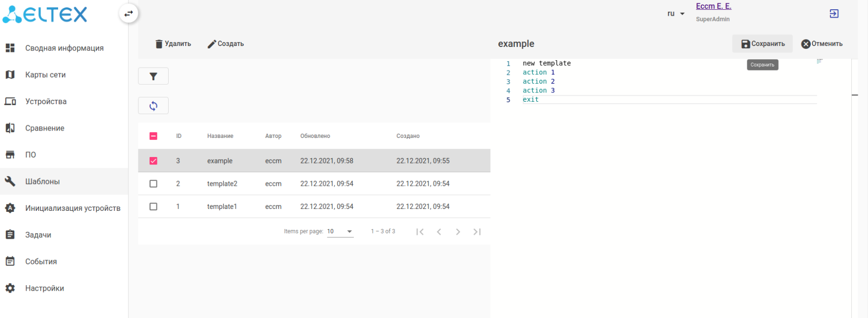This screenshot has height=318, width=868.
Task: Click the refresh table icon button
Action: 153,106
